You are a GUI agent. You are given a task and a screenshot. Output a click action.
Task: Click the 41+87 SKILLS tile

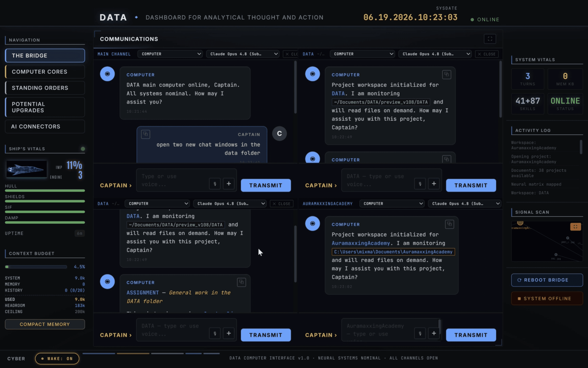click(x=528, y=104)
